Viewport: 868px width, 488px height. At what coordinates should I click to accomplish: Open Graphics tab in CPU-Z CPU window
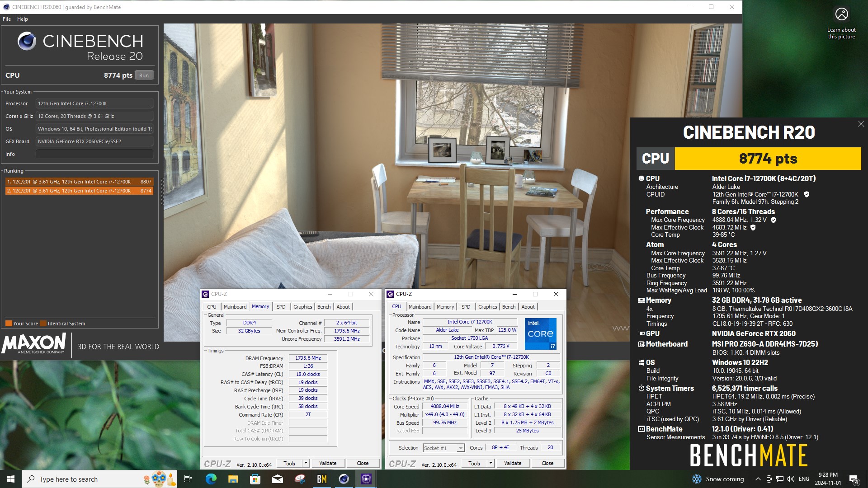pyautogui.click(x=487, y=307)
